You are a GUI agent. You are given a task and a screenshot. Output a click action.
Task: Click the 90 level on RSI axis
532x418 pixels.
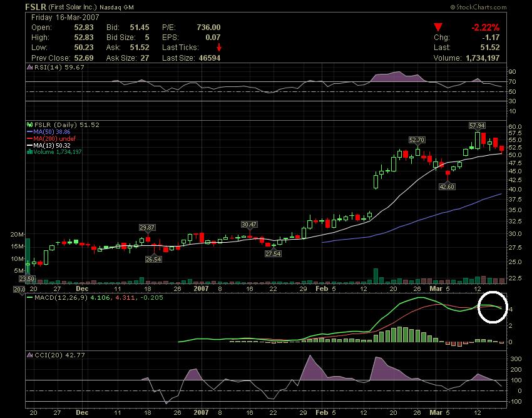[x=512, y=71]
